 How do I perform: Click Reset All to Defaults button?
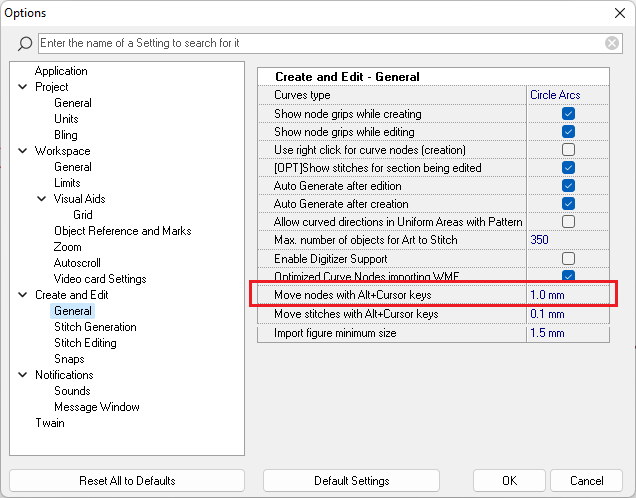[127, 481]
